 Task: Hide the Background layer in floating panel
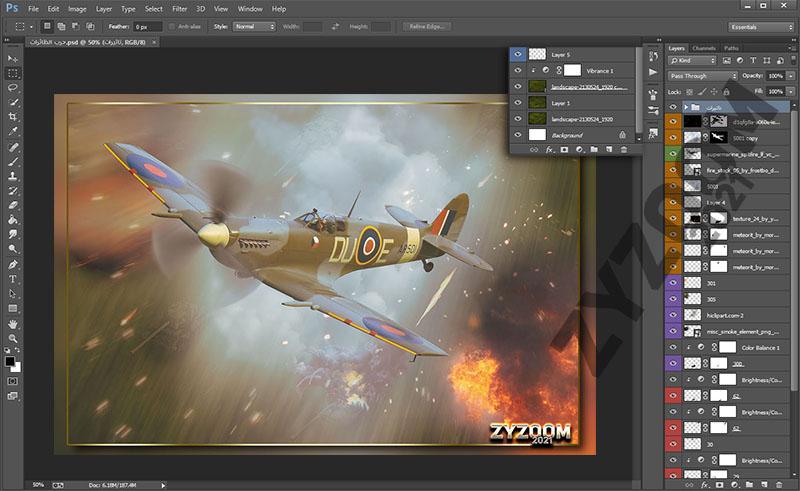coord(518,135)
